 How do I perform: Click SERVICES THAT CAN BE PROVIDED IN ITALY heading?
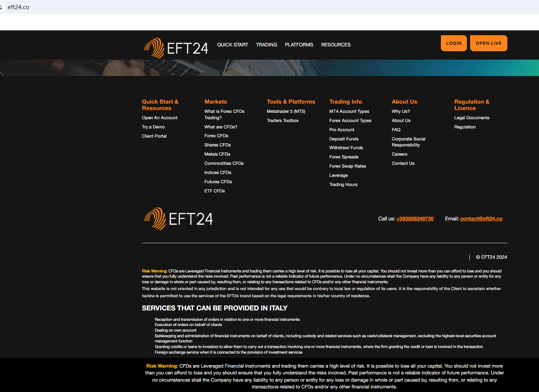pos(215,308)
